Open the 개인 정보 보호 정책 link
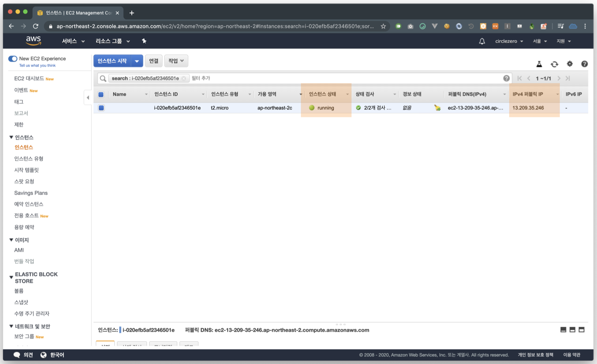 point(536,355)
